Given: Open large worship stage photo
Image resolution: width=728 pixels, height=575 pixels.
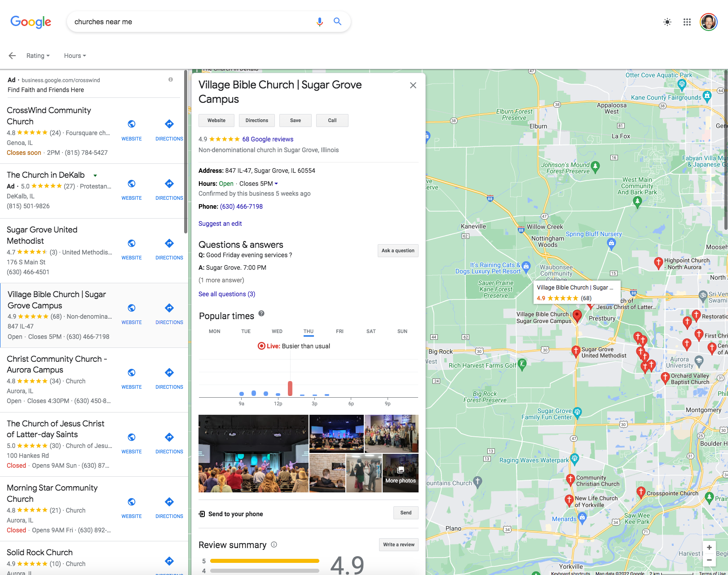Looking at the screenshot, I should point(253,453).
